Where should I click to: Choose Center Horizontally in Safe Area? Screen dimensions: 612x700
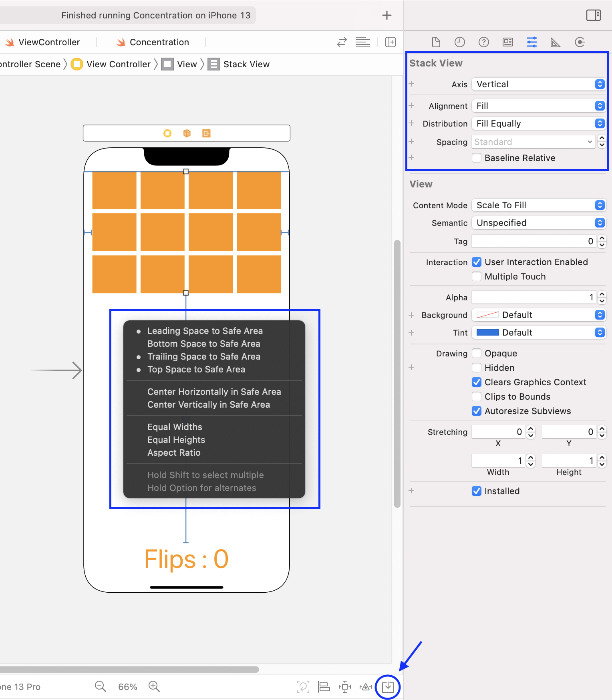click(214, 392)
